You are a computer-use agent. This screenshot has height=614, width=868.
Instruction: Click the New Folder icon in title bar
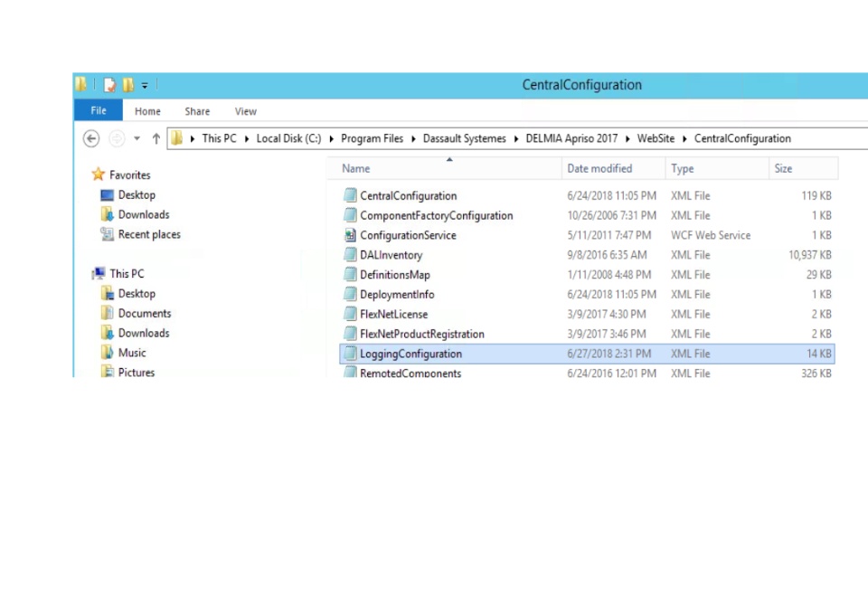click(x=128, y=85)
